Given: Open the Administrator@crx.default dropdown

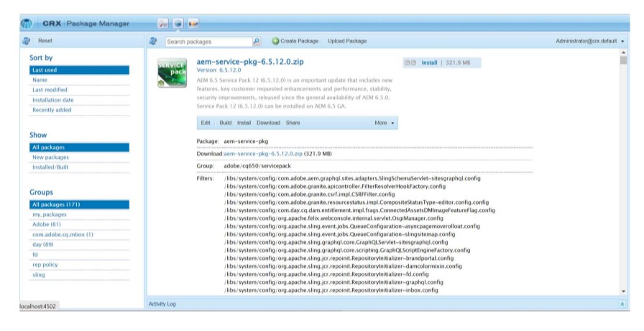Looking at the screenshot, I should tap(590, 41).
